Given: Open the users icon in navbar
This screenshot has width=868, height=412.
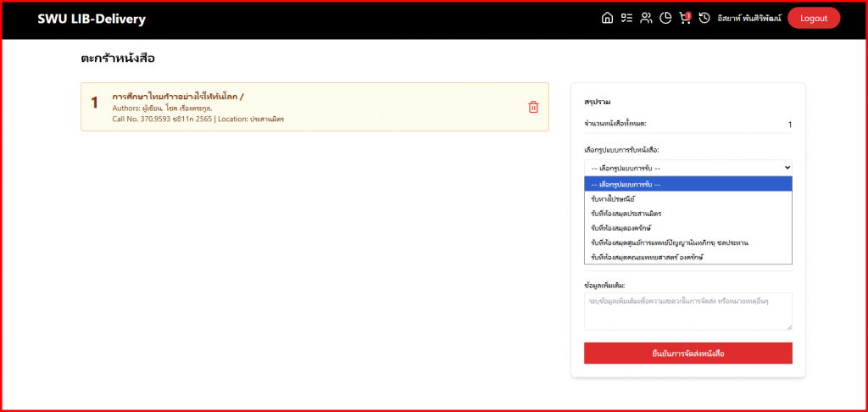Looking at the screenshot, I should coord(646,19).
